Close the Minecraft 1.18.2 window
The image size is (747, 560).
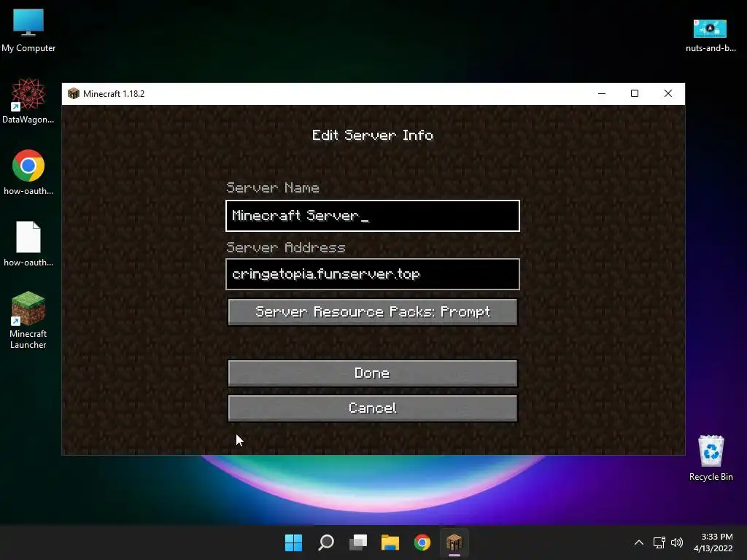[668, 94]
